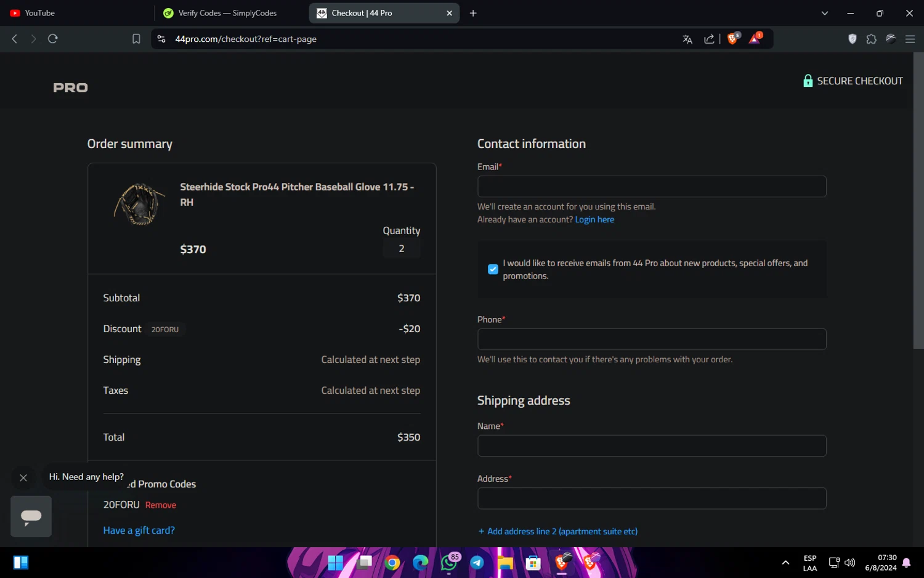
Task: Click the bookmark icon in toolbar
Action: click(136, 39)
